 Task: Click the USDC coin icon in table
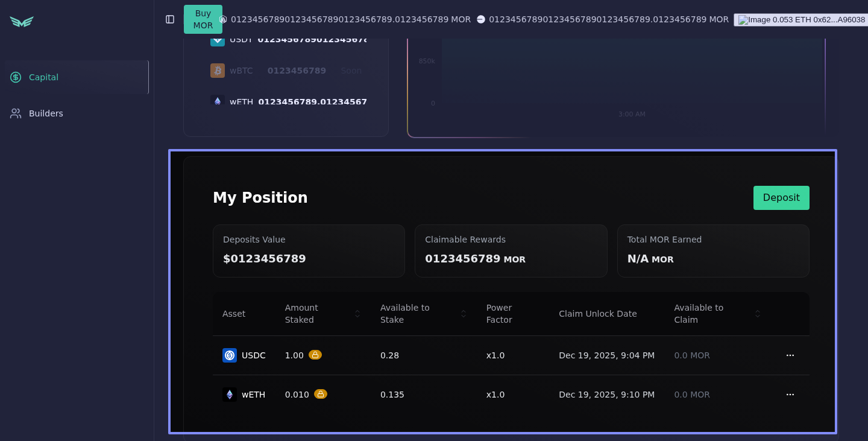(x=230, y=355)
